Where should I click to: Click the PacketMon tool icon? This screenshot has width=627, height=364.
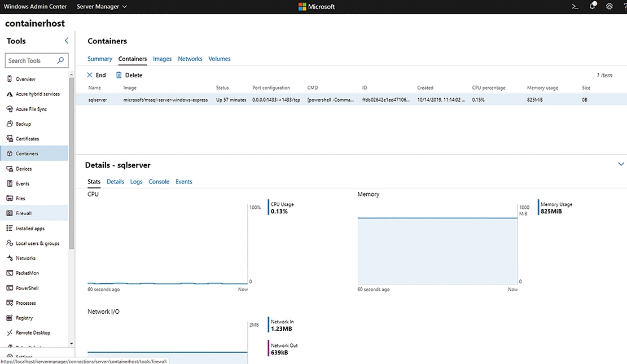click(x=10, y=273)
